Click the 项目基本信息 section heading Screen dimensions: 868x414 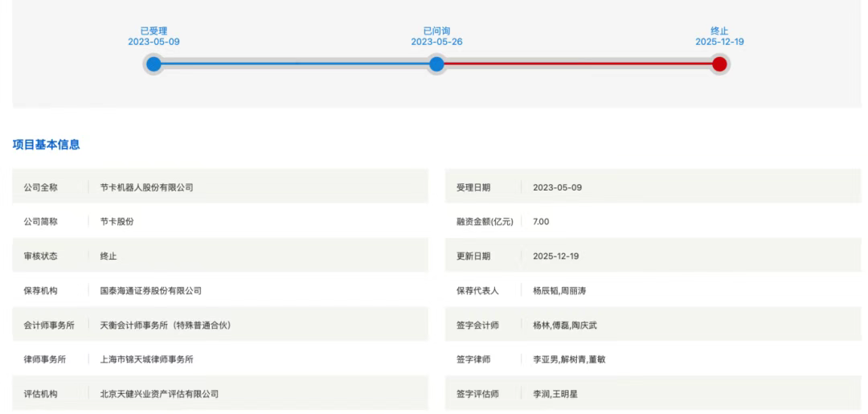click(x=46, y=145)
